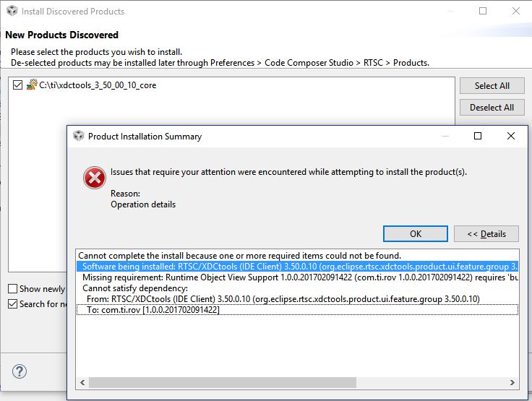Click the Install Discovered Products title cube icon

point(12,11)
